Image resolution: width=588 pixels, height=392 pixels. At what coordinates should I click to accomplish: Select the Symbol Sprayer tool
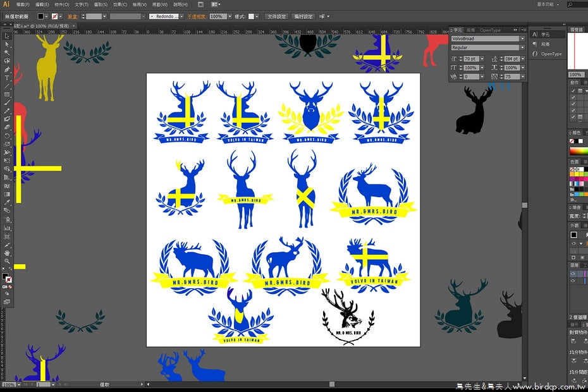coord(7,219)
